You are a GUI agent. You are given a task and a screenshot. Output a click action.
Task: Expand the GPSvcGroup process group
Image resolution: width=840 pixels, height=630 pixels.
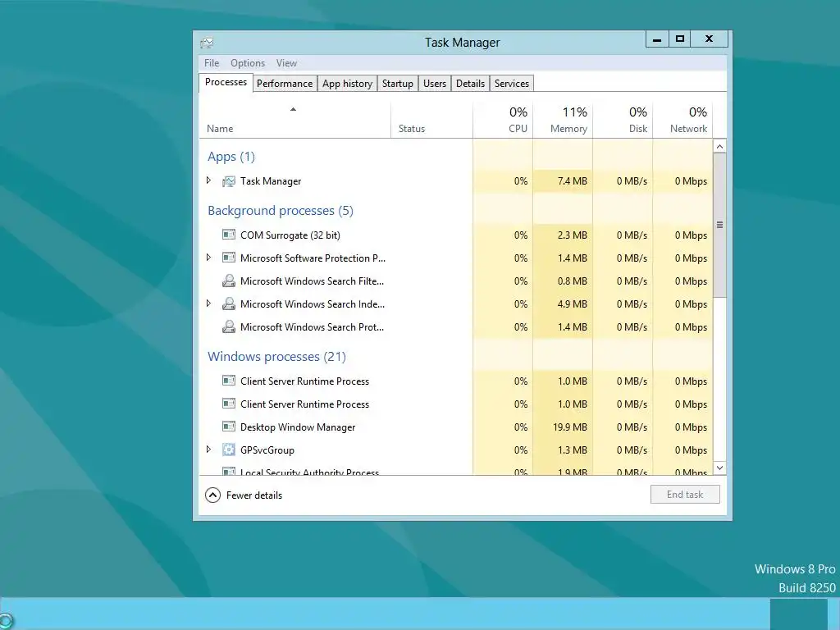(x=209, y=450)
